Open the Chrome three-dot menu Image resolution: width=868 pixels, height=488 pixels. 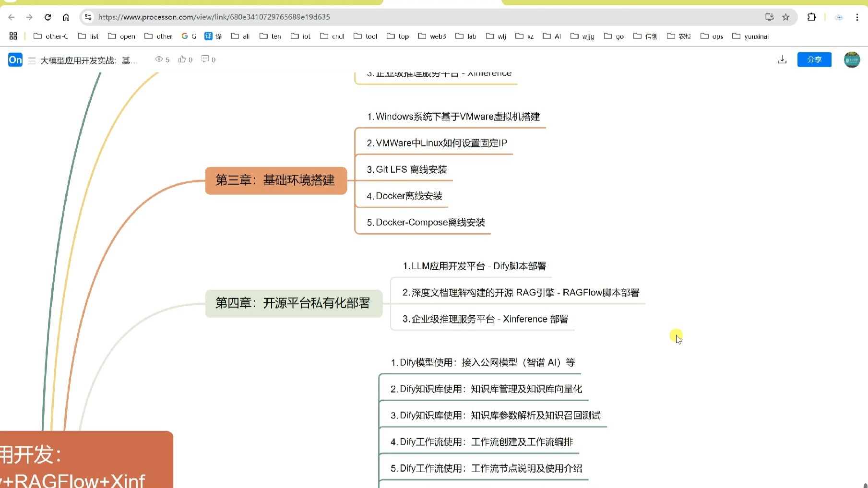point(858,17)
